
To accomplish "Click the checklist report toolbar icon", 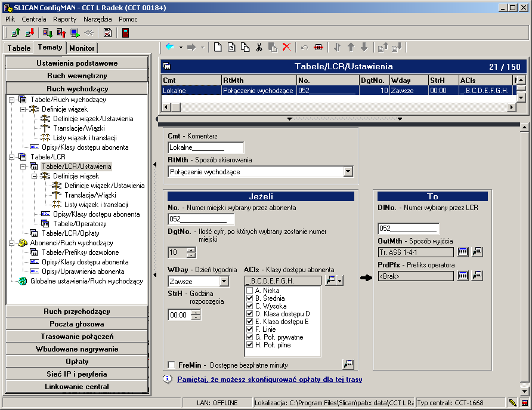I will coord(107,33).
